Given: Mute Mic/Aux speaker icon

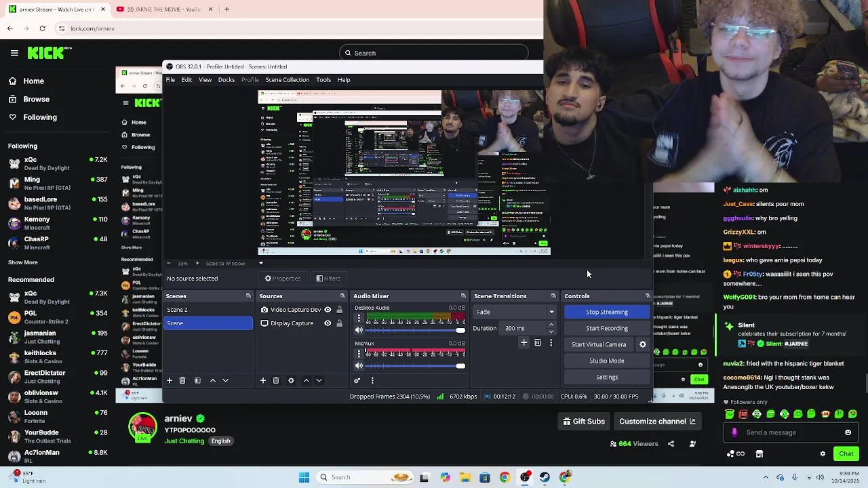Looking at the screenshot, I should click(x=359, y=366).
